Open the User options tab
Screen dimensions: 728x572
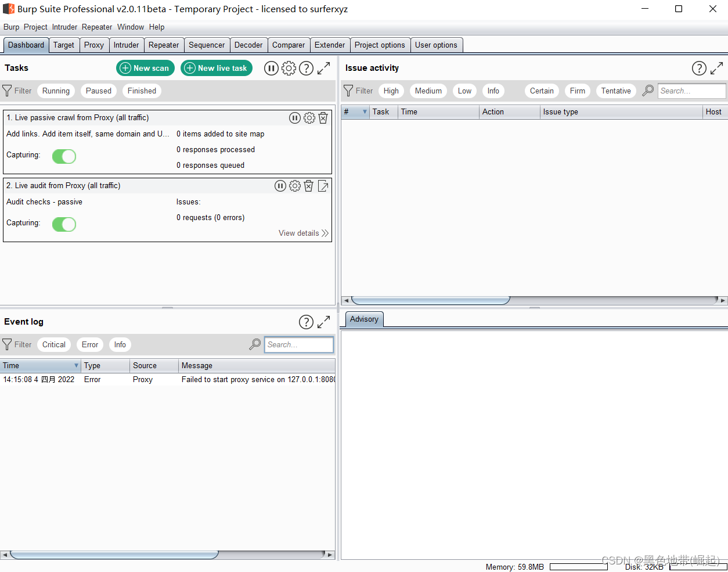[x=436, y=45]
